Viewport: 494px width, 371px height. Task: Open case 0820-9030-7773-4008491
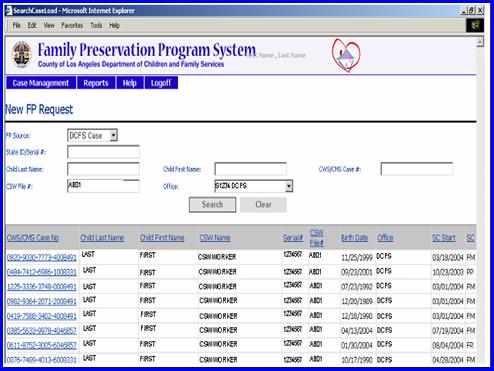coord(42,258)
